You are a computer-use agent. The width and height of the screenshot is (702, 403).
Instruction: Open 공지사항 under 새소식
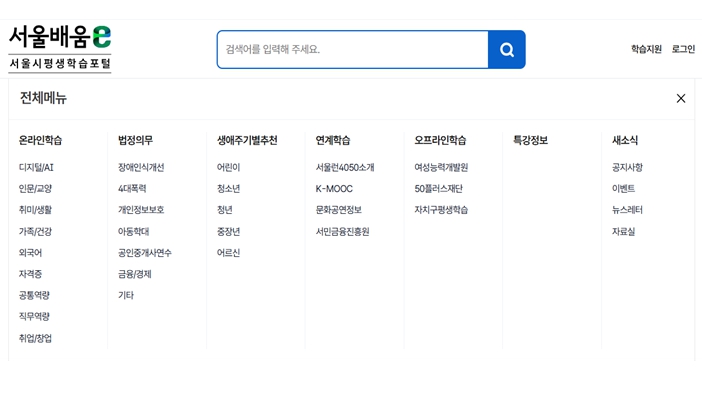click(x=627, y=168)
